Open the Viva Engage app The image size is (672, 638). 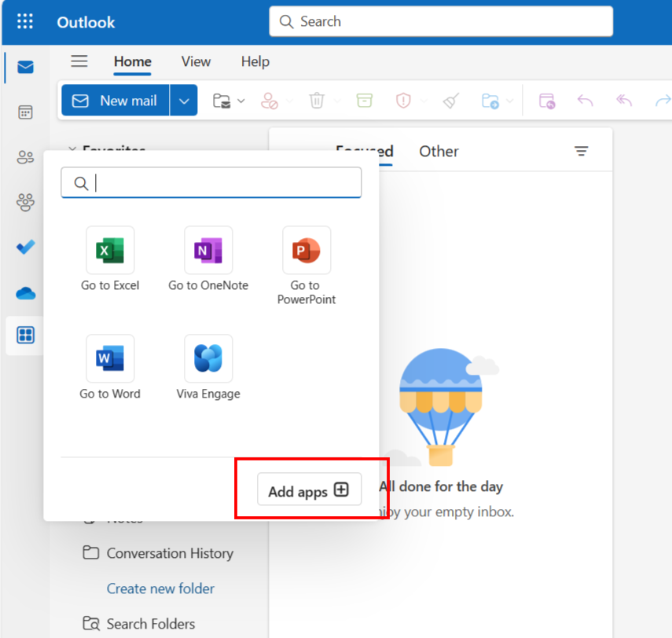coord(208,358)
